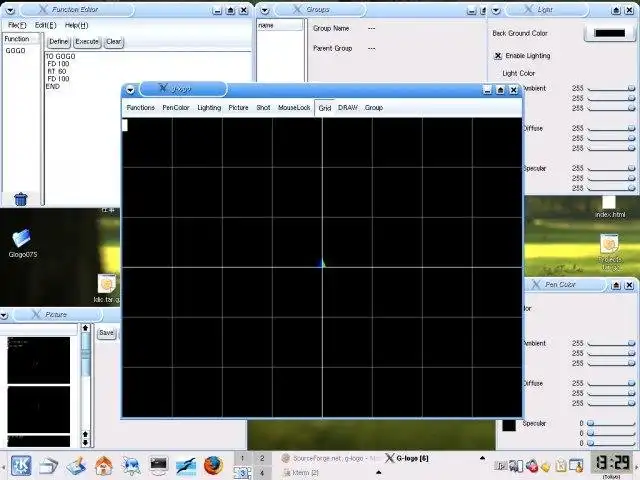Click the trash can icon in Function Editor
640x480 pixels.
point(20,199)
